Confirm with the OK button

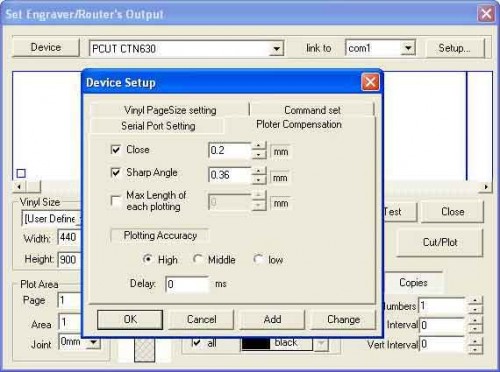[x=130, y=319]
